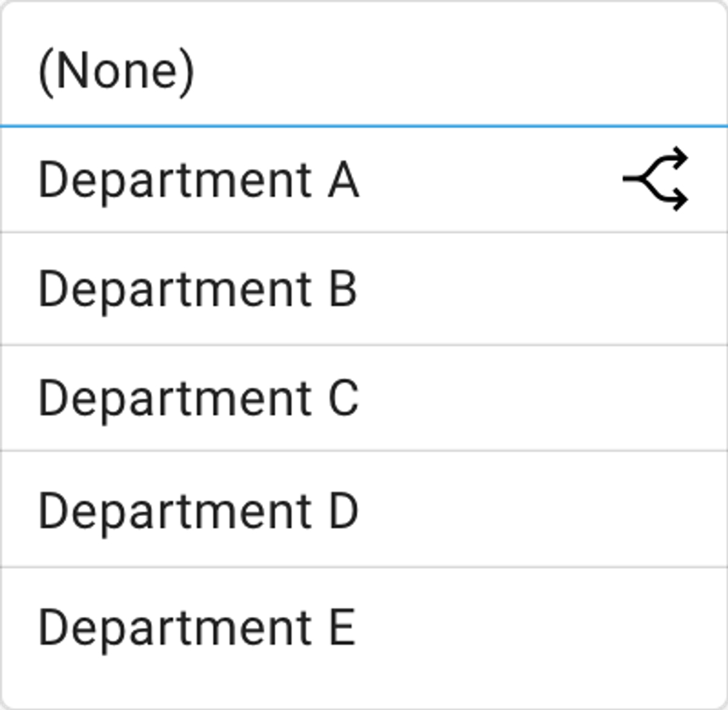Assign Department C as the value
728x710 pixels.
click(364, 398)
